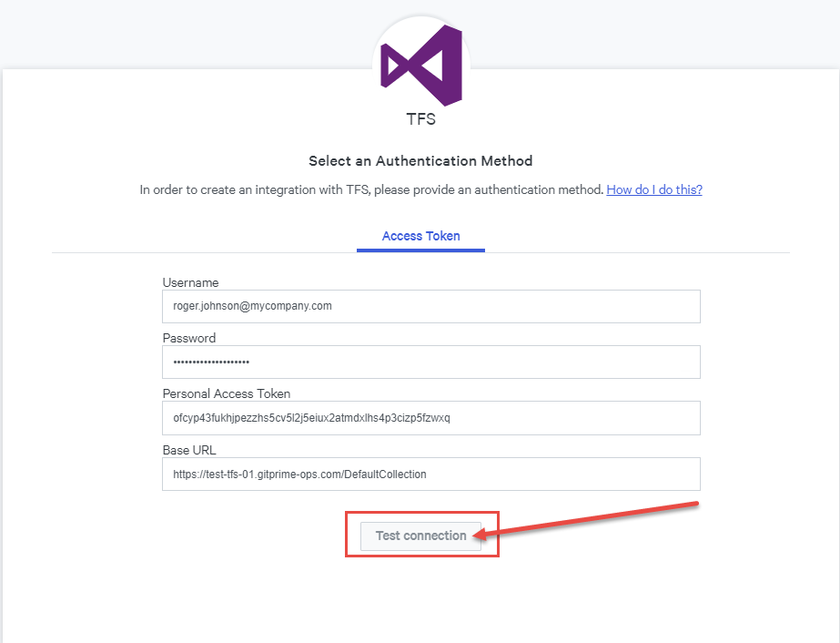Click the 'Select an Authentication Method' heading
This screenshot has width=840, height=643.
point(420,161)
